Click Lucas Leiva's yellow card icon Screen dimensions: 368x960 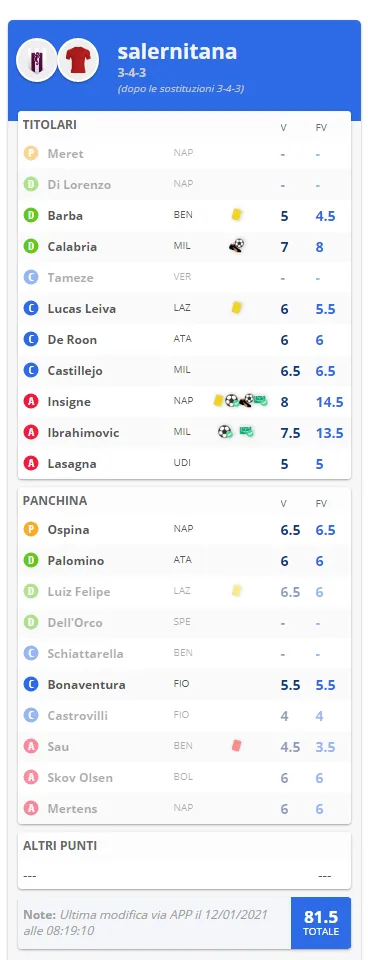coord(237,308)
